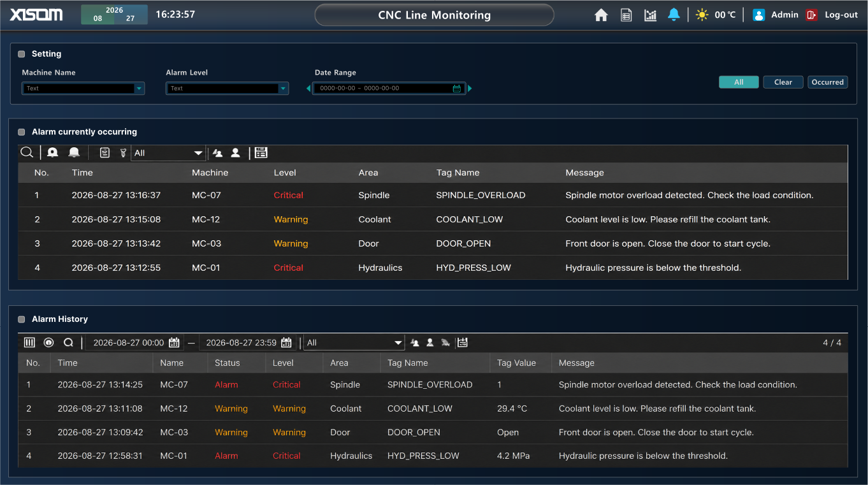The height and width of the screenshot is (485, 868).
Task: Open the chart statistics icon in header
Action: coord(650,15)
